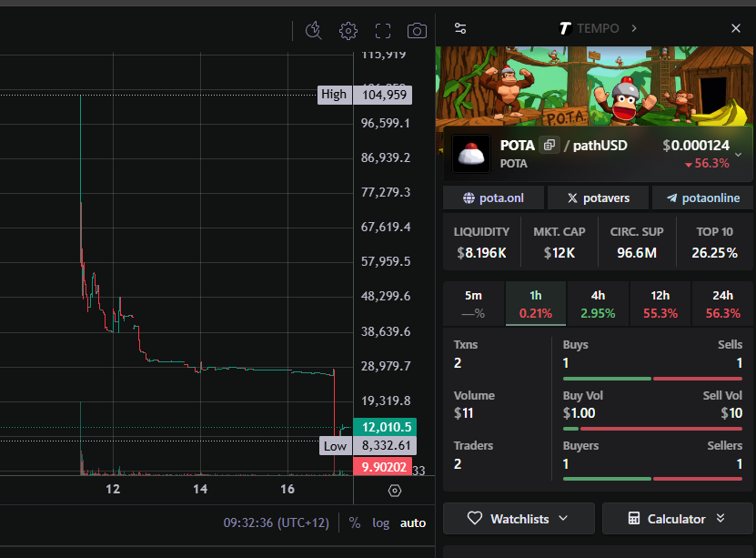Toggle auto scale on chart
Screen dimensions: 756x558
click(x=413, y=522)
